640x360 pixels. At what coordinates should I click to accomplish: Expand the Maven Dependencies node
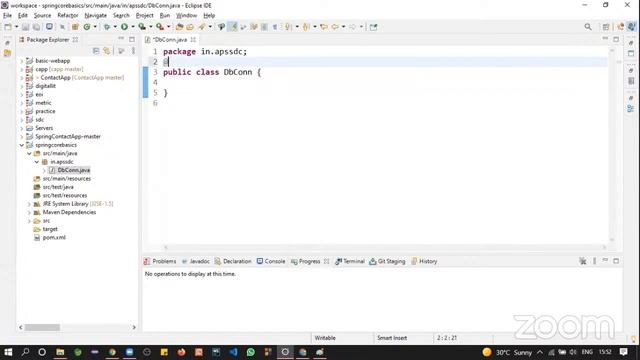(x=29, y=212)
